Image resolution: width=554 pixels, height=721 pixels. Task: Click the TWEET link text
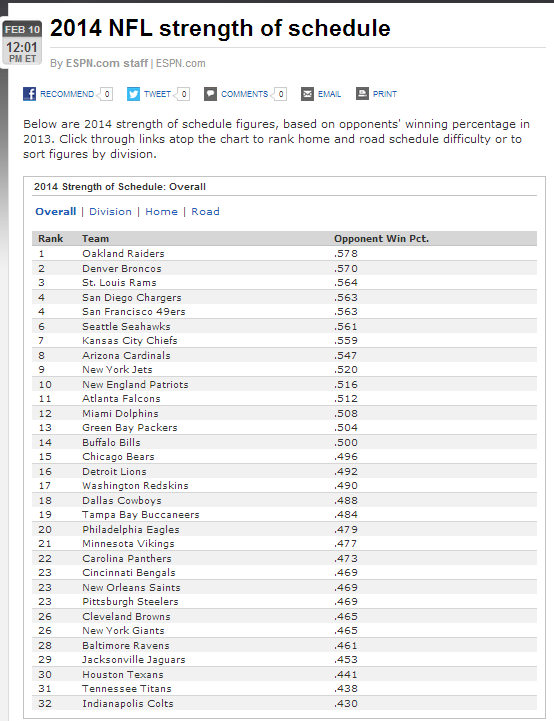[x=157, y=94]
